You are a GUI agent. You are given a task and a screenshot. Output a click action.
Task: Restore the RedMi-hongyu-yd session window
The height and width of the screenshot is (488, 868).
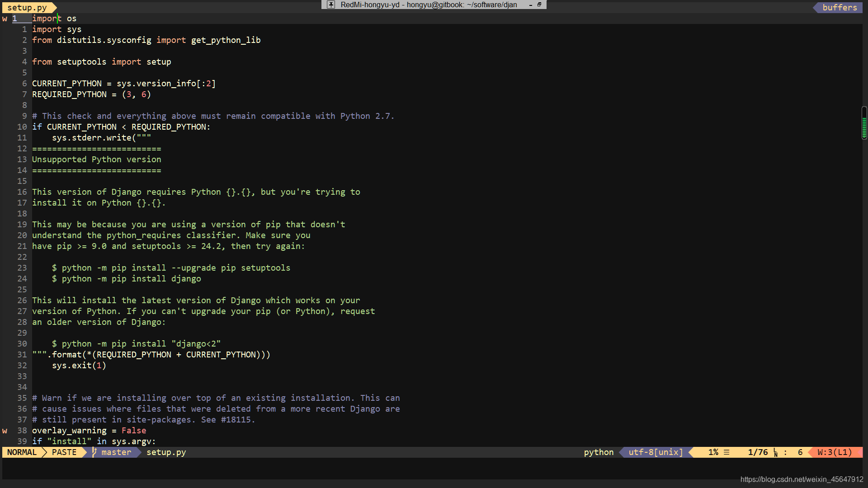tap(539, 5)
